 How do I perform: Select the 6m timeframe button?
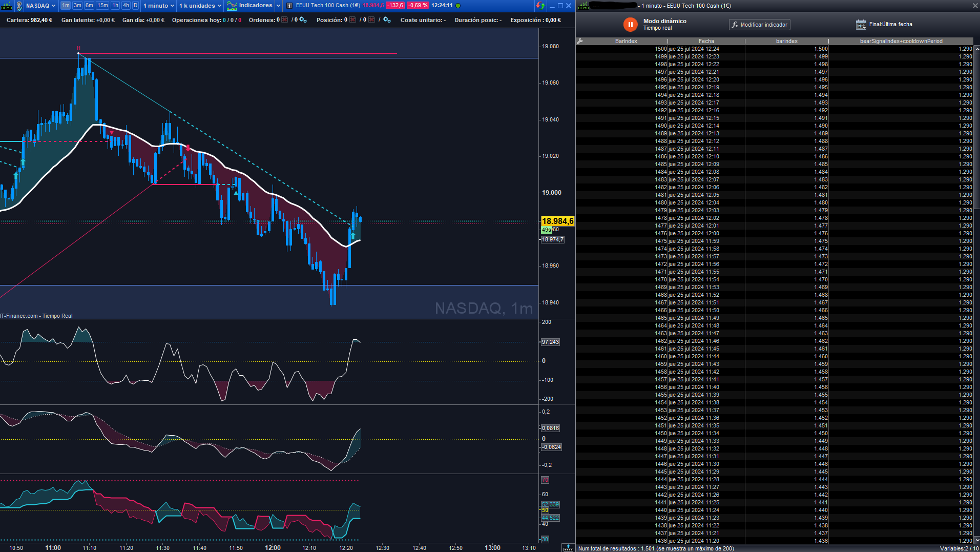pyautogui.click(x=89, y=6)
